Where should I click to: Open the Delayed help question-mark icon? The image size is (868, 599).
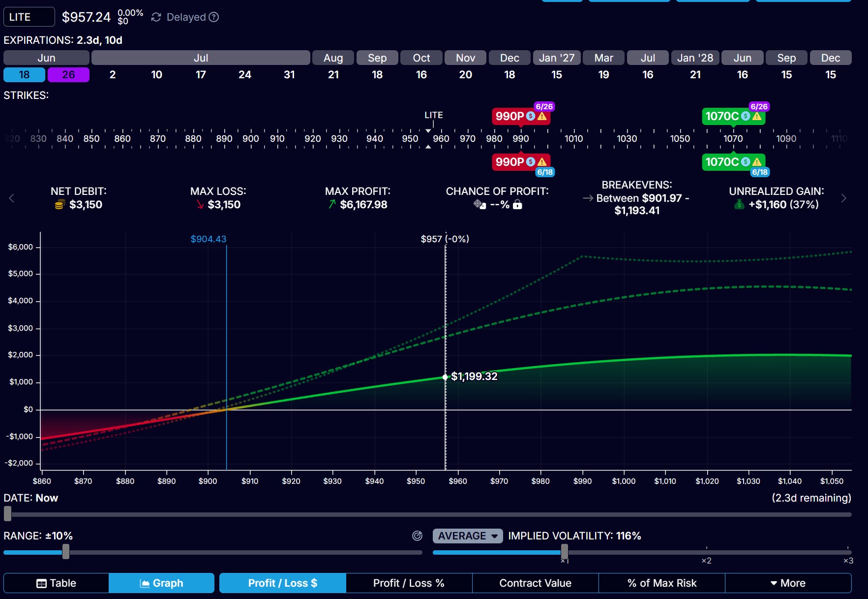(x=213, y=17)
